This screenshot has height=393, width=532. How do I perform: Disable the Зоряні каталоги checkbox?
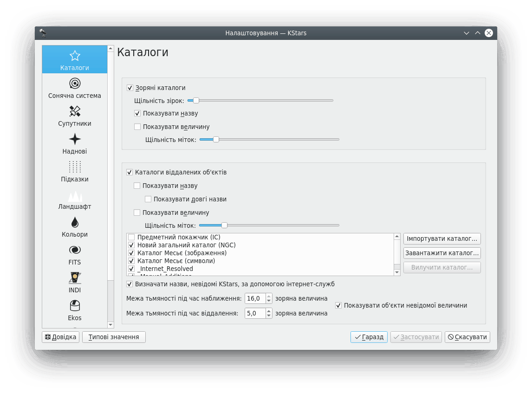[130, 88]
